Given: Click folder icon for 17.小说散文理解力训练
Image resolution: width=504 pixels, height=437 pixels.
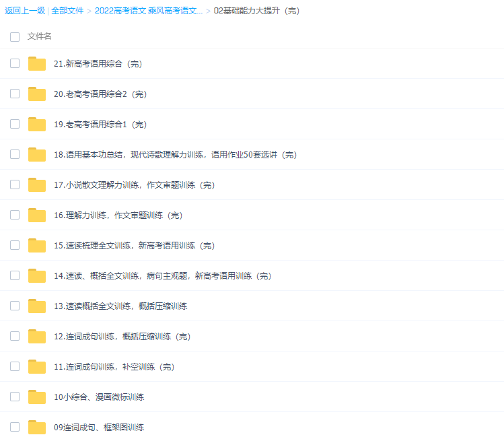Looking at the screenshot, I should pos(37,185).
